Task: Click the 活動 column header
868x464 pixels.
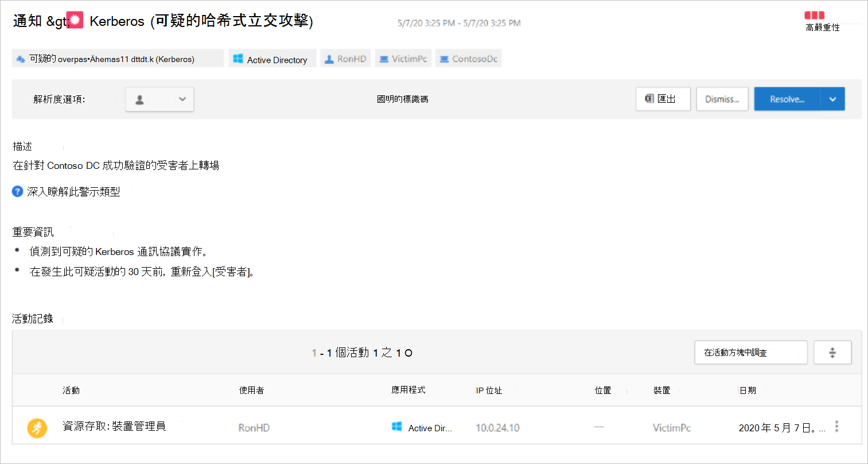Action: coord(71,390)
